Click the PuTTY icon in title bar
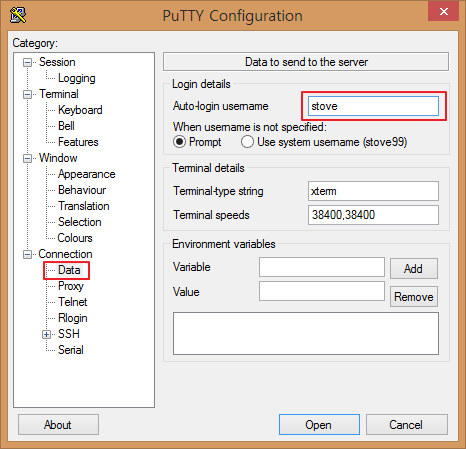466x449 pixels. point(18,15)
